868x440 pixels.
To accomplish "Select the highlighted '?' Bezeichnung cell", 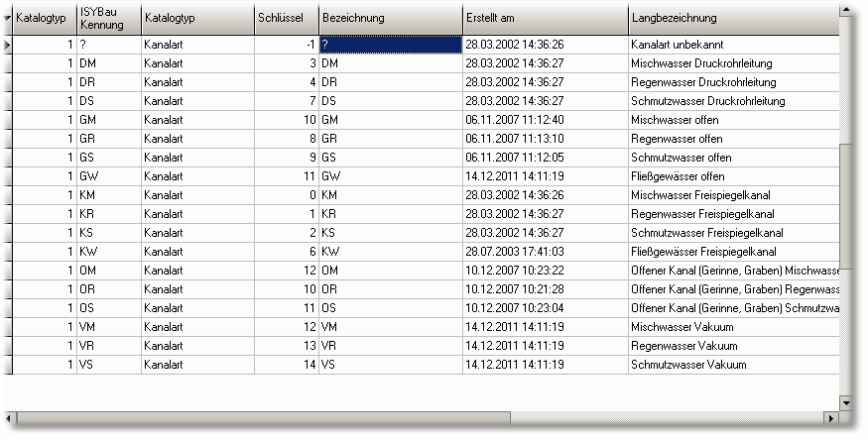I will tap(390, 46).
